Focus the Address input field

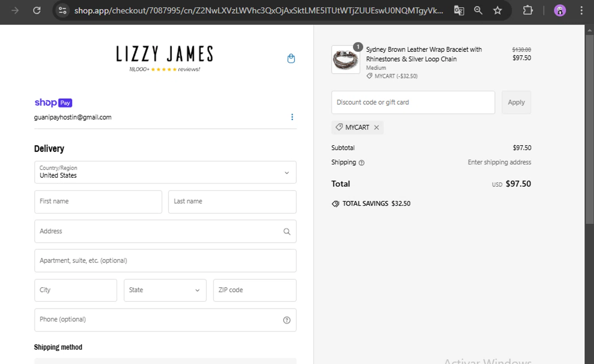tap(165, 231)
